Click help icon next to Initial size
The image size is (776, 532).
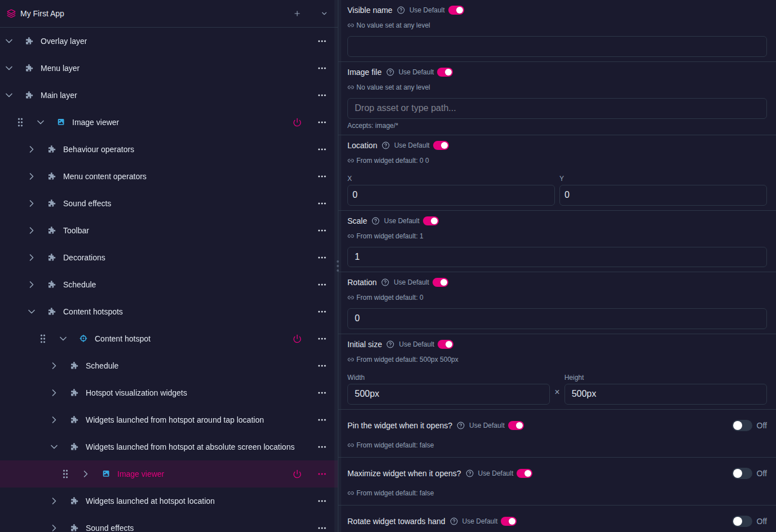[390, 344]
